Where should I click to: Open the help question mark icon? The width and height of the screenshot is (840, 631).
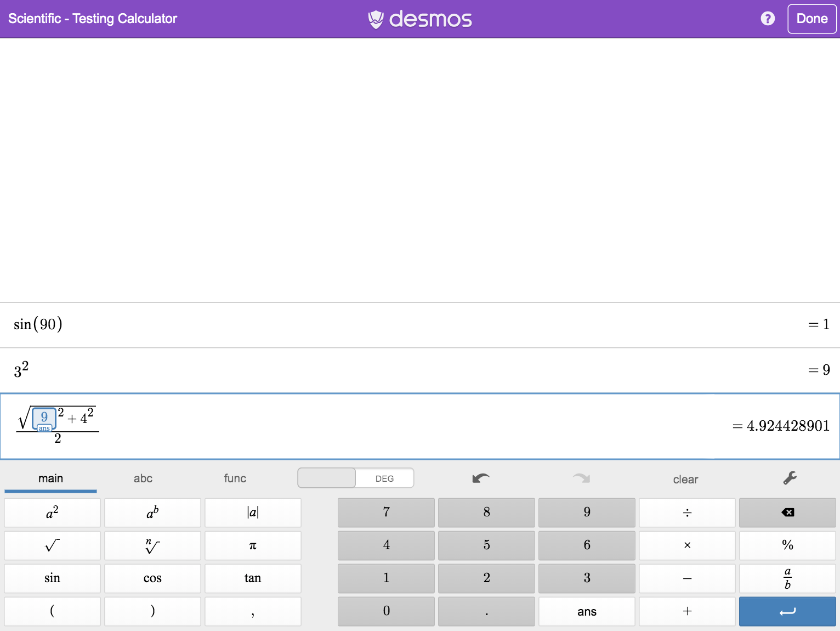tap(768, 19)
